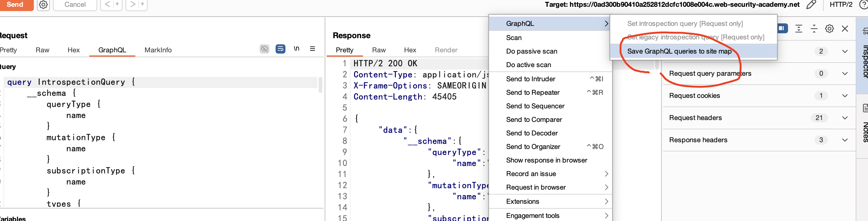Toggle hidden characters eye icon

point(265,49)
